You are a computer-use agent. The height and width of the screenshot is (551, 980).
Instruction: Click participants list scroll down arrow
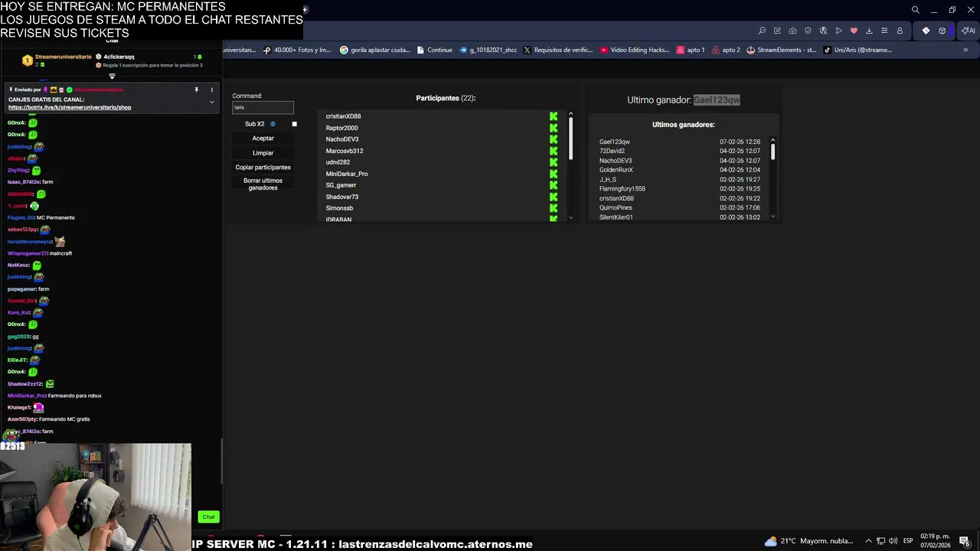(570, 218)
